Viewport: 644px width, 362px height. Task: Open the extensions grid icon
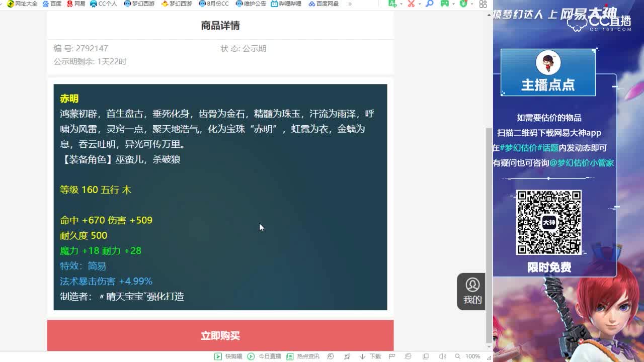pyautogui.click(x=483, y=4)
